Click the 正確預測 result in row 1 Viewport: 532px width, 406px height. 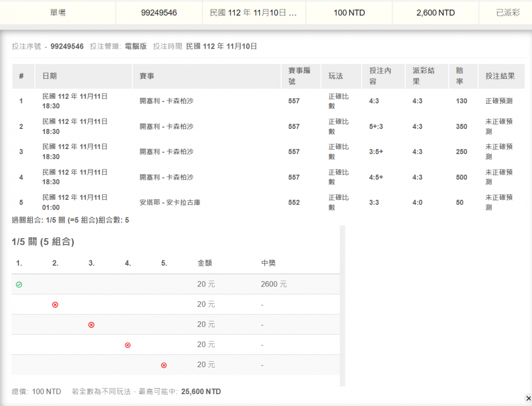coord(499,101)
